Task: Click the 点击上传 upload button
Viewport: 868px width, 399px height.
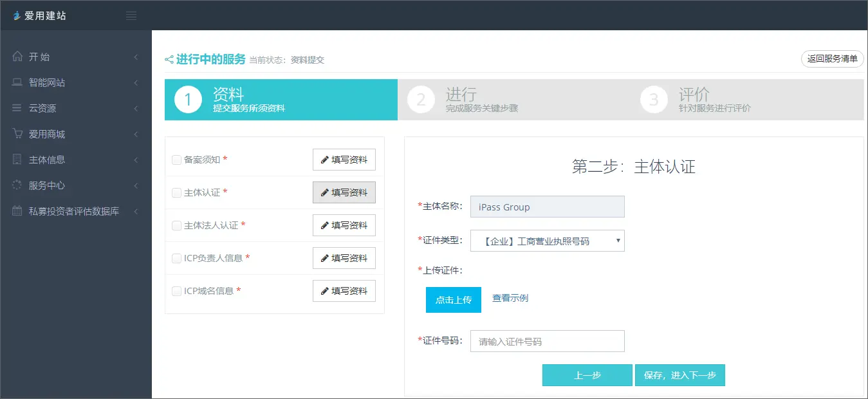Action: tap(453, 300)
